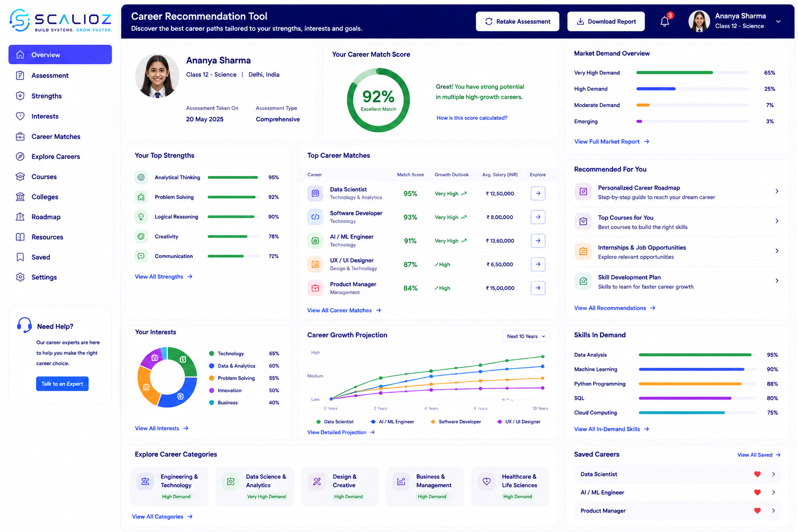Unsave Product Manager using heart icon
798x532 pixels.
[757, 511]
